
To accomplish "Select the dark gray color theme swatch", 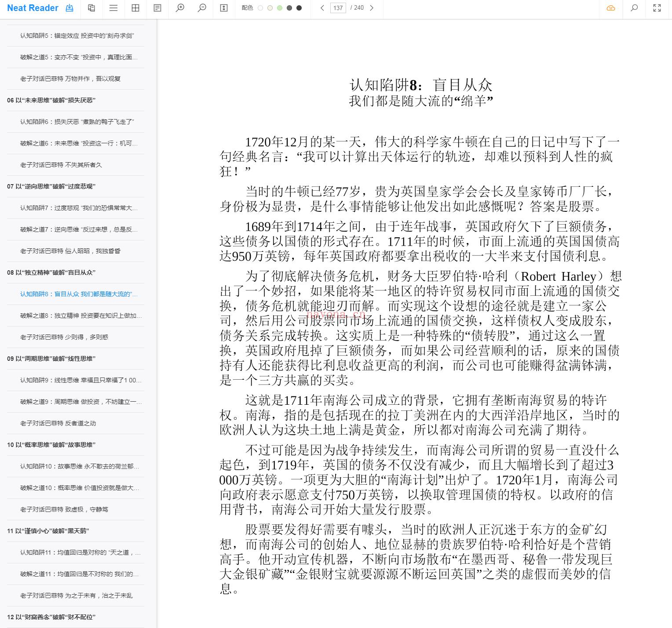I will pyautogui.click(x=289, y=8).
